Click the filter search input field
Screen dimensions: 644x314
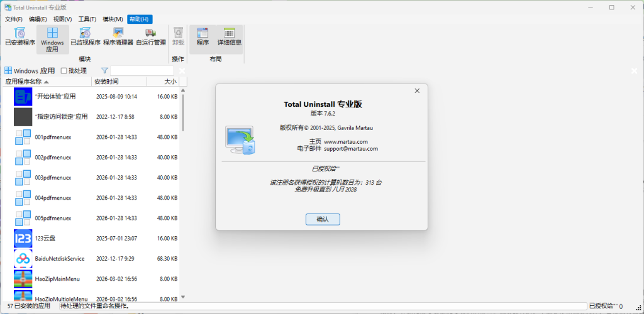pyautogui.click(x=142, y=70)
